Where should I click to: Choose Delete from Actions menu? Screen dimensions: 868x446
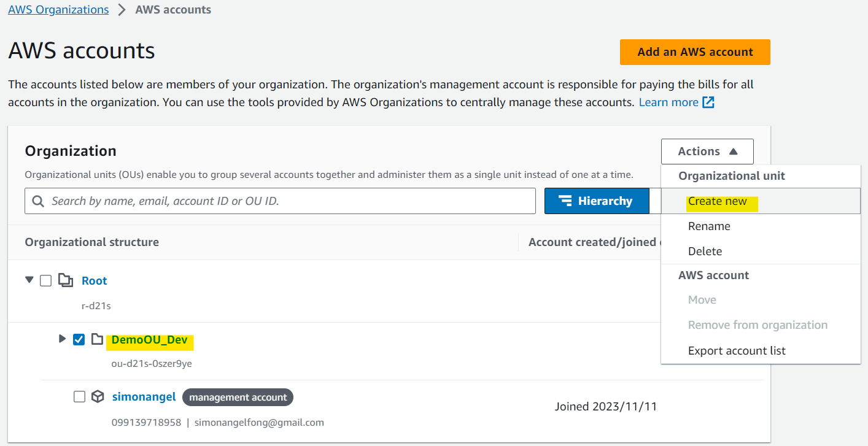click(x=761, y=252)
